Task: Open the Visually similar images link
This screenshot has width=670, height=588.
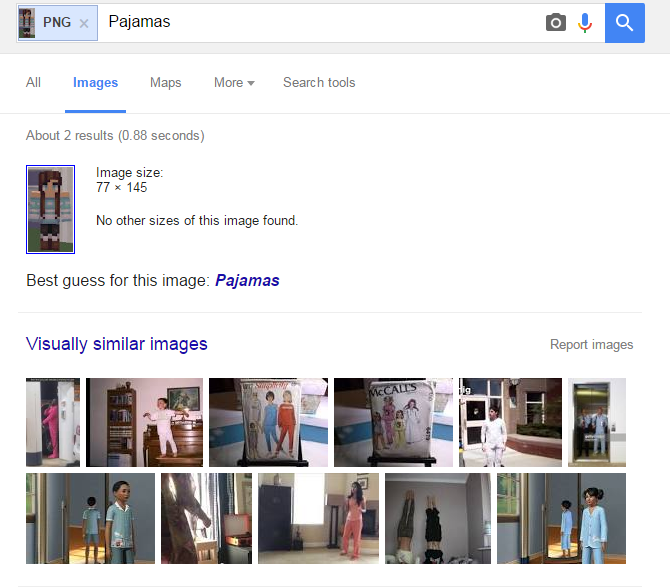Action: (x=117, y=344)
